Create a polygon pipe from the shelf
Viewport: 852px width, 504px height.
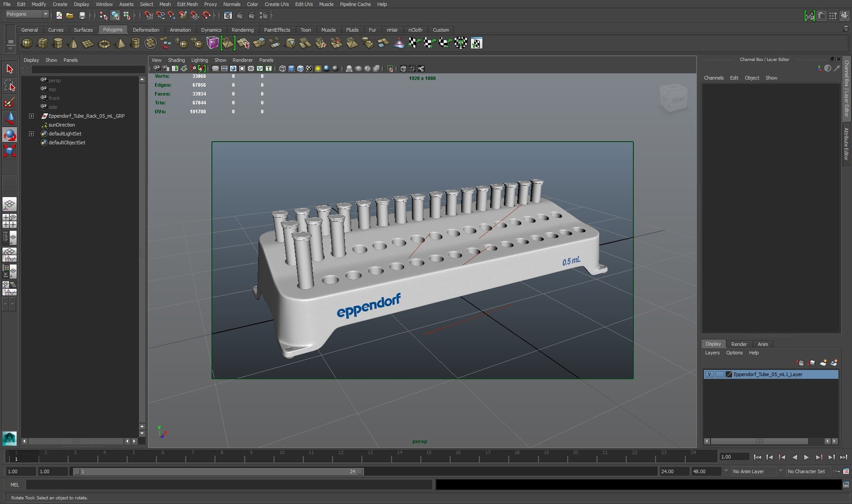pos(135,43)
